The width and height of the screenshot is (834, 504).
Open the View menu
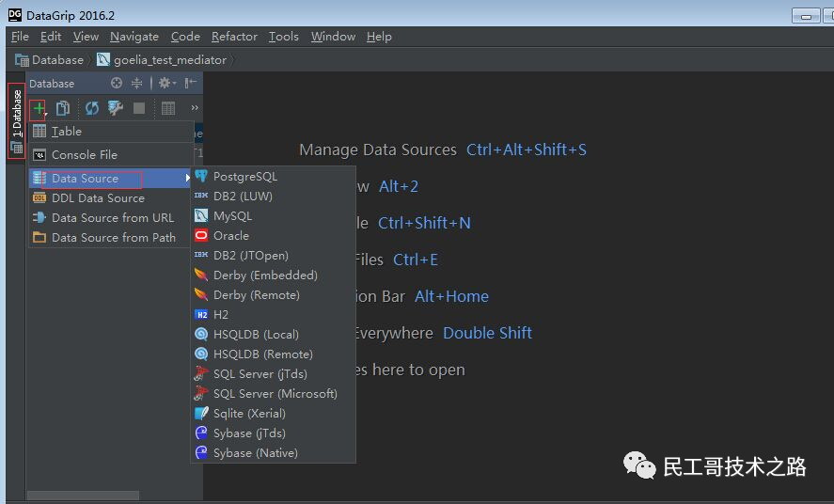[86, 36]
